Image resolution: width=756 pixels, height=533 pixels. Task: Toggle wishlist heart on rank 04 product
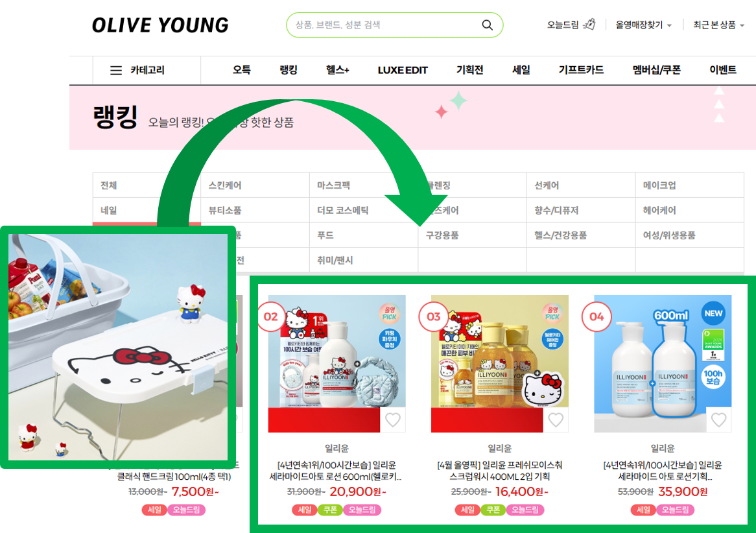(x=719, y=420)
